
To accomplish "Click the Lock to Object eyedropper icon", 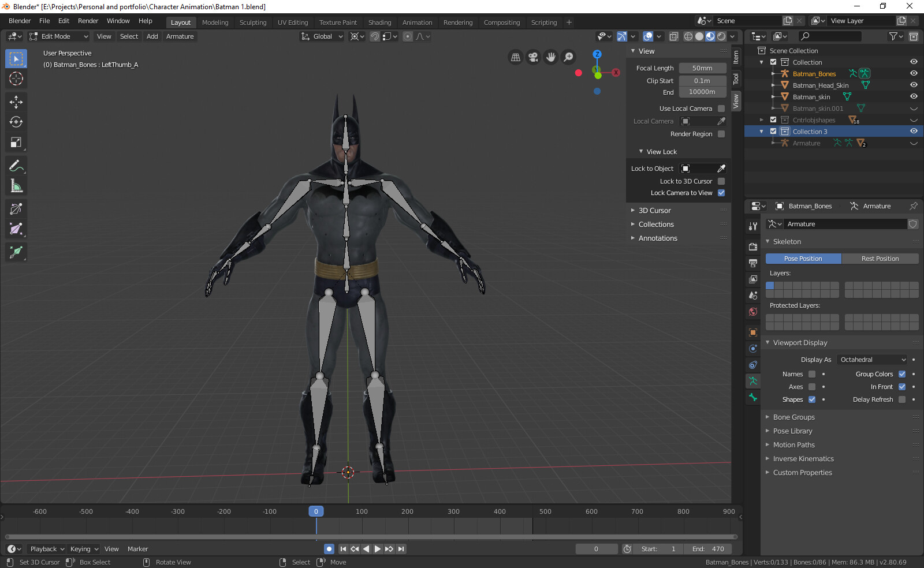I will [721, 169].
